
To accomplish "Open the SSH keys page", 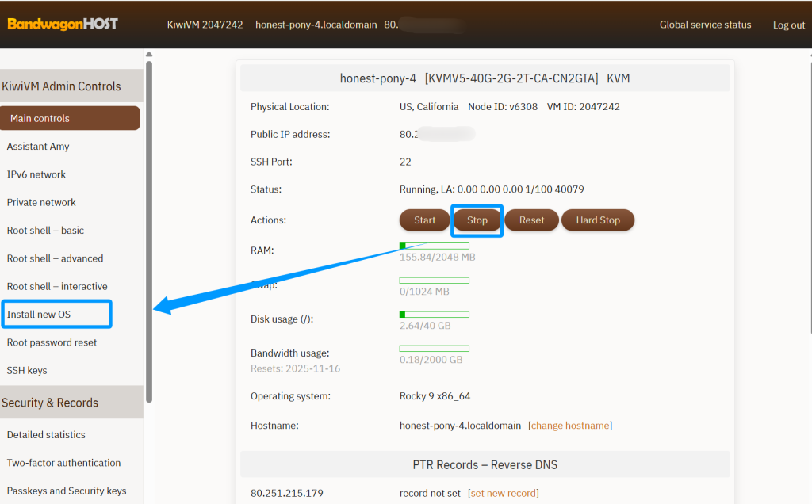I will point(30,370).
